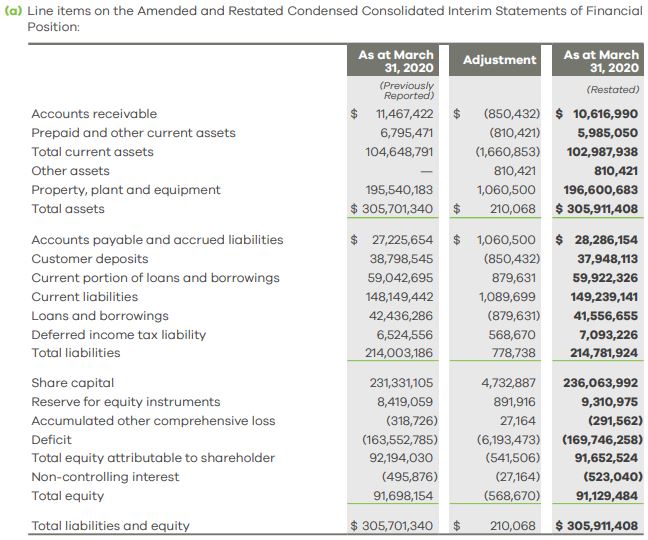Image resolution: width=648 pixels, height=540 pixels.
Task: Click restated value 41,556,655
Action: tap(606, 316)
